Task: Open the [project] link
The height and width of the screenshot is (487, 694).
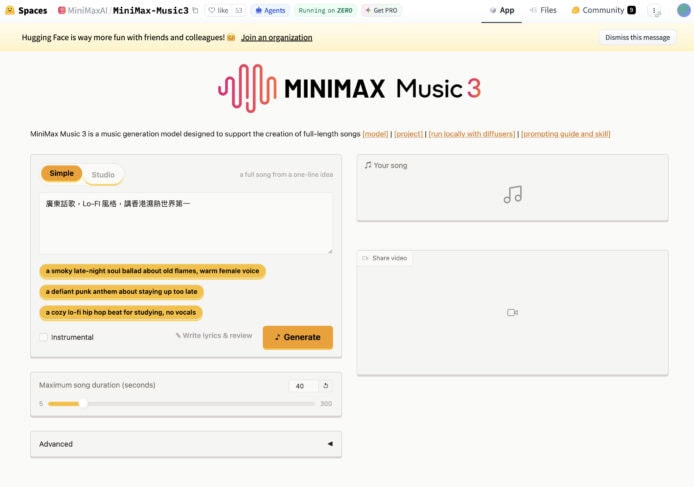Action: coord(409,134)
